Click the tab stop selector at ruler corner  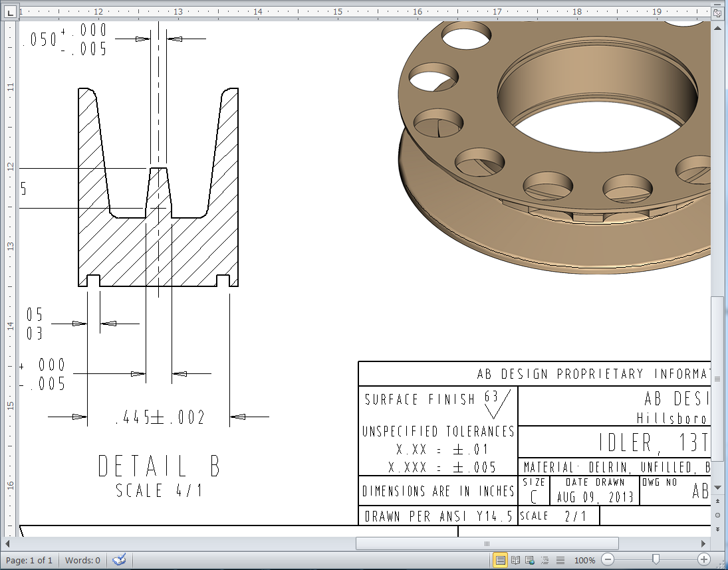pos(10,13)
